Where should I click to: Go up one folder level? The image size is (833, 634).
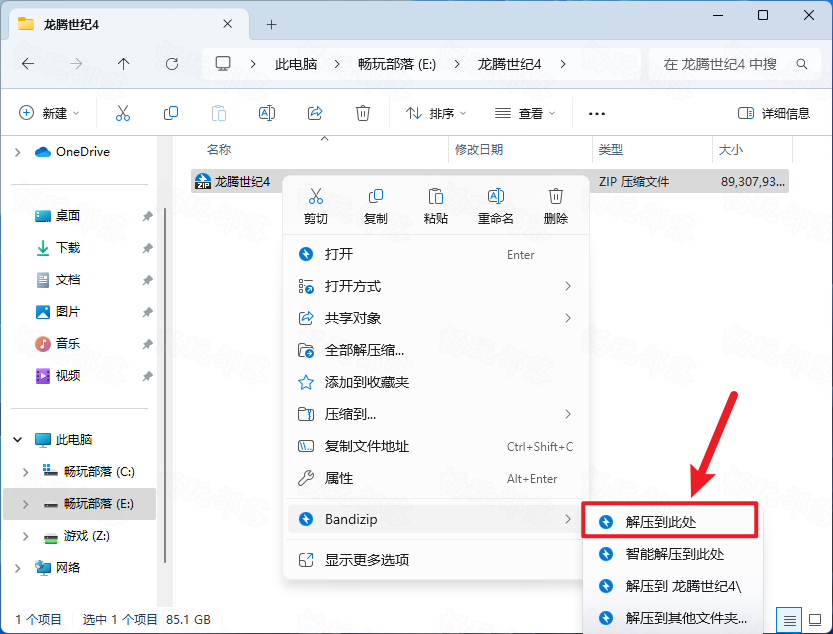point(123,64)
